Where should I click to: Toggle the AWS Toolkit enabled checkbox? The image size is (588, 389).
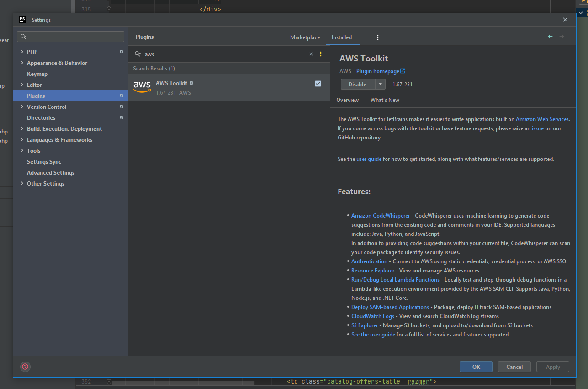[x=318, y=84]
